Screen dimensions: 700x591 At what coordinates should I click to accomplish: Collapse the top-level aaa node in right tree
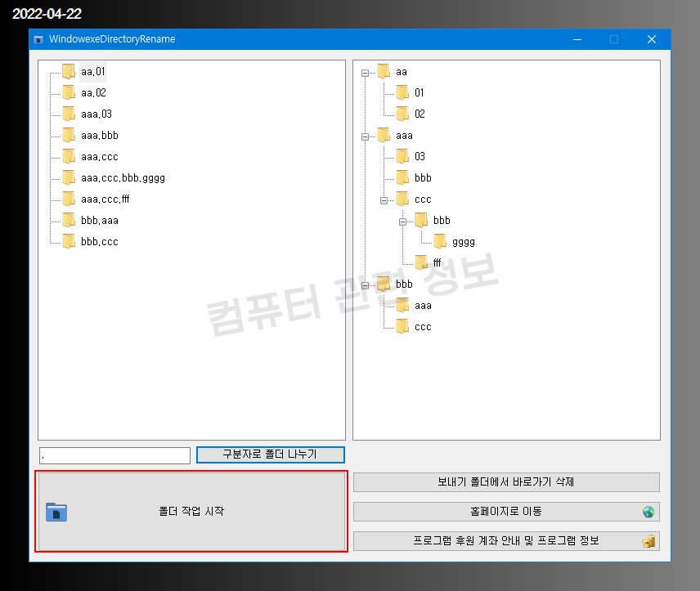pyautogui.click(x=366, y=137)
